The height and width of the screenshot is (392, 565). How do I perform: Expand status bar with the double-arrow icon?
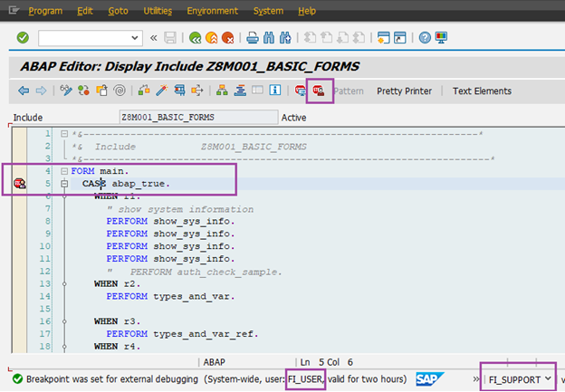pos(476,379)
